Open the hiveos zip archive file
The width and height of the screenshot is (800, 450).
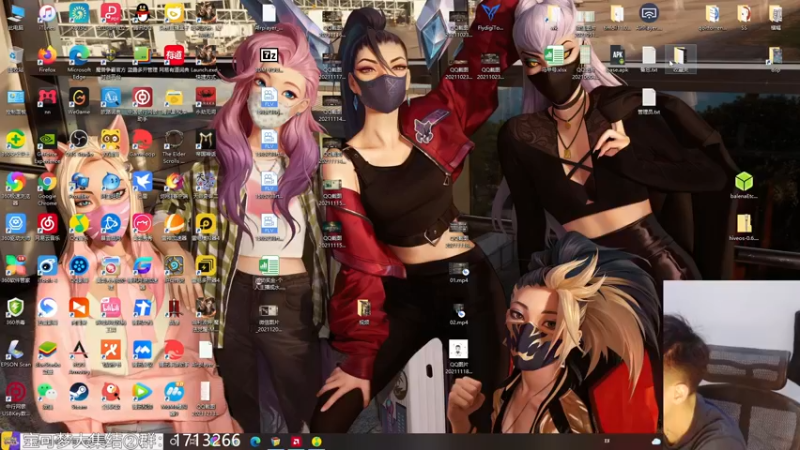(744, 223)
